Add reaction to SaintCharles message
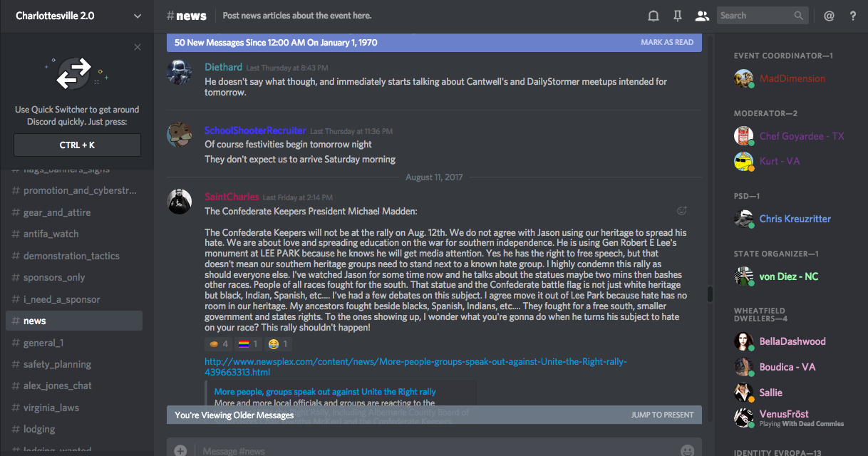The width and height of the screenshot is (868, 456). click(x=682, y=211)
